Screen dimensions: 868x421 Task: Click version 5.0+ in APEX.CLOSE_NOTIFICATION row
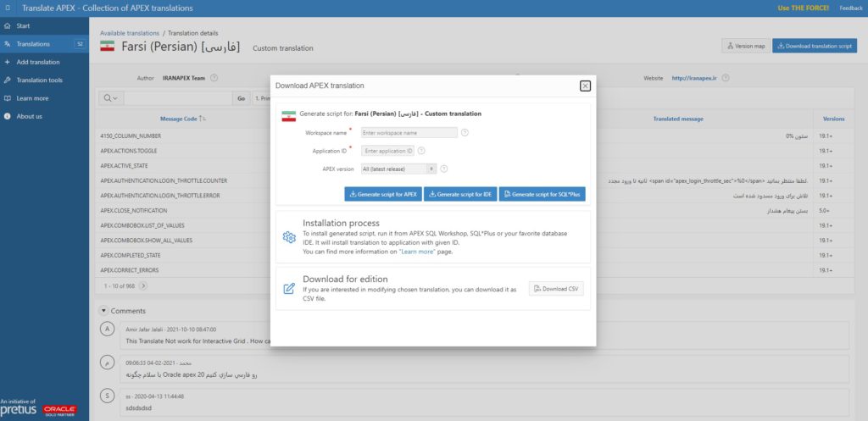coord(825,210)
